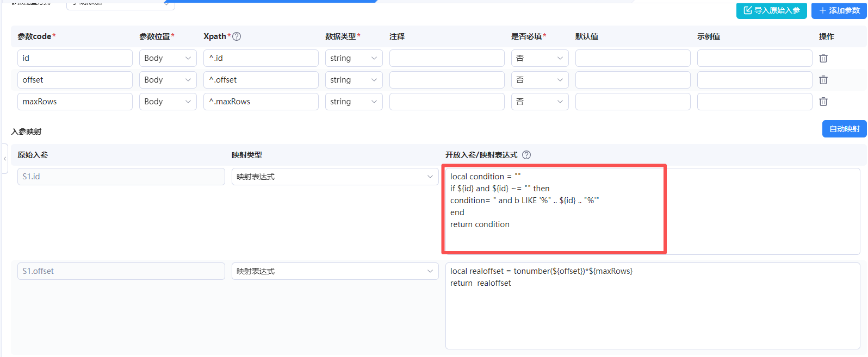Click help icon beside 开放入参/映射表达式
Screen dimensions: 868x357
(x=526, y=155)
